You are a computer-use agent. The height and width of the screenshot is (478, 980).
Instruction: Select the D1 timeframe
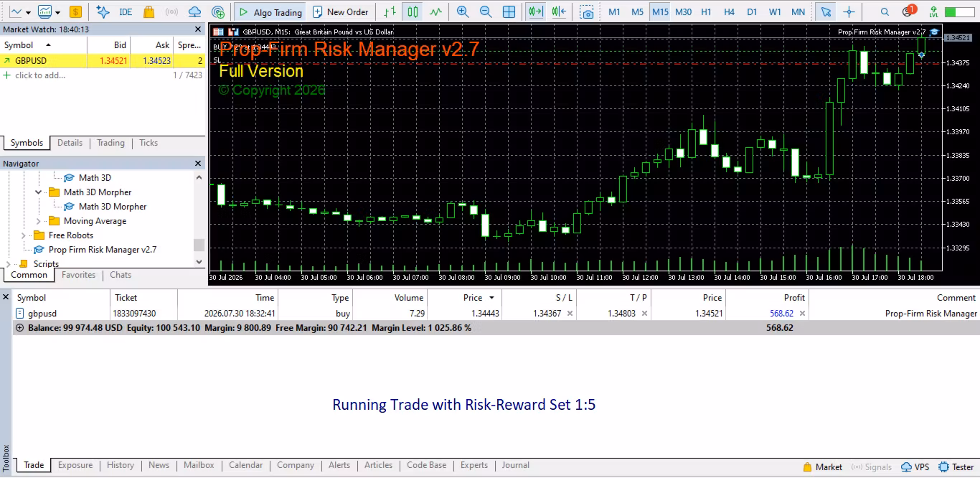752,12
